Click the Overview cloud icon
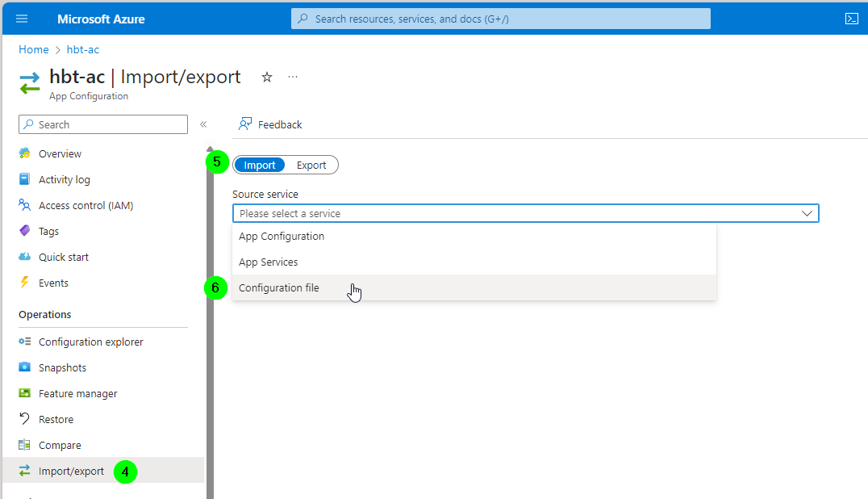The height and width of the screenshot is (499, 868). click(24, 153)
